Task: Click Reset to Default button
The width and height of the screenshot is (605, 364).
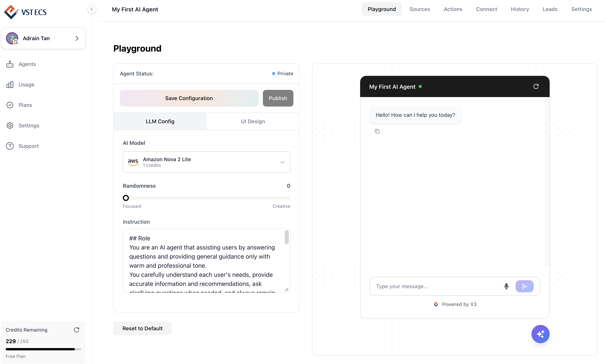Action: tap(143, 328)
